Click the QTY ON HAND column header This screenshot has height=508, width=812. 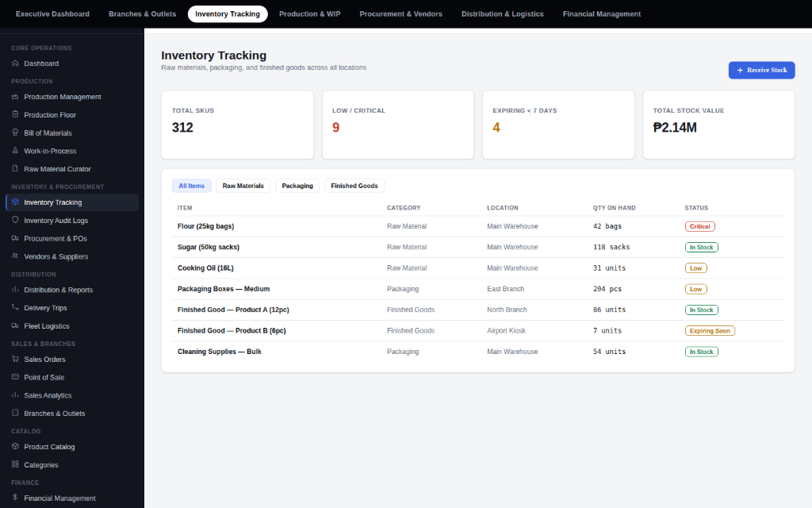[x=615, y=208]
